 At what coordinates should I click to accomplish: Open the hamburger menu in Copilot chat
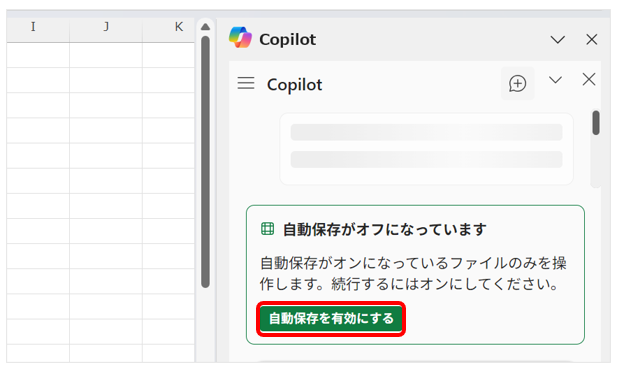coord(246,83)
